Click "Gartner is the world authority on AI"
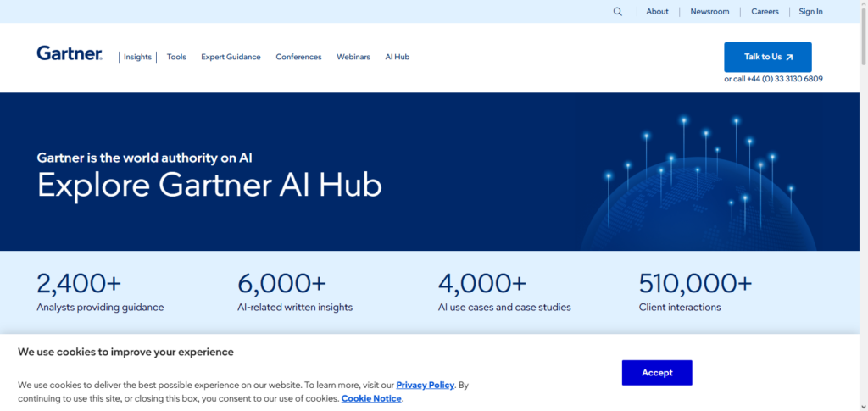Viewport: 868px width, 411px height. (x=144, y=158)
